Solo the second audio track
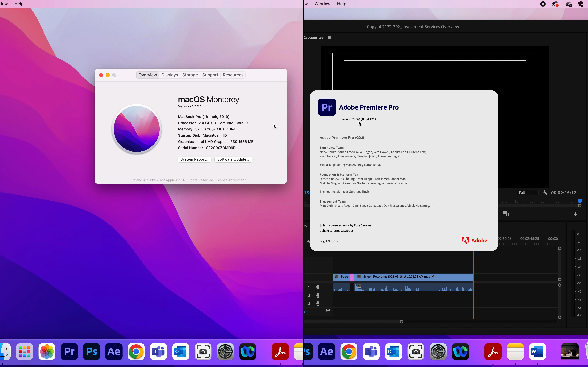The height and width of the screenshot is (367, 588). coord(309,295)
